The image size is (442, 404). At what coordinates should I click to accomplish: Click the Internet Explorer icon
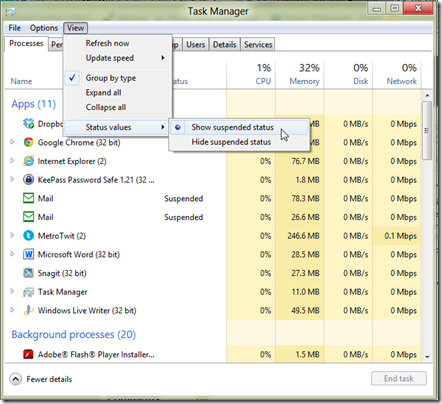pos(28,161)
